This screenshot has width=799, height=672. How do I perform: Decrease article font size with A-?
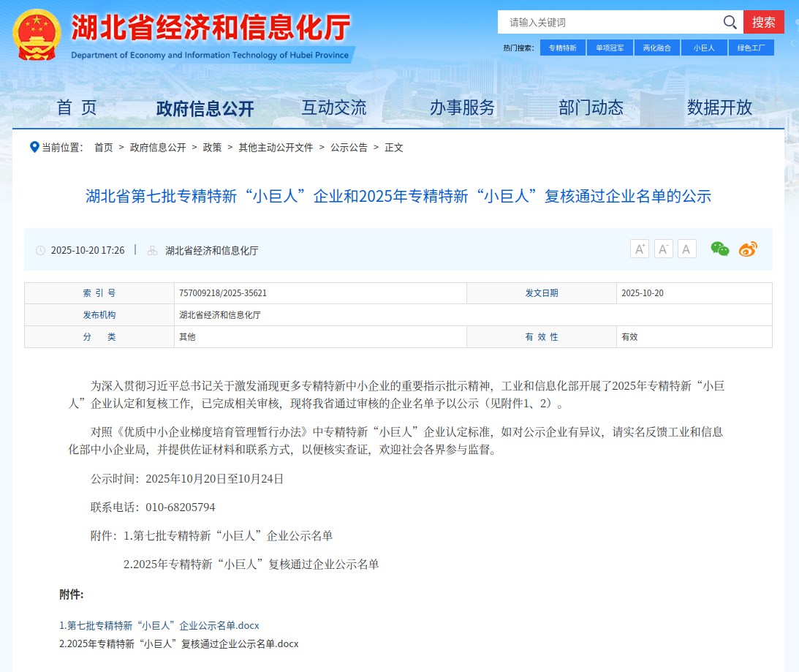click(663, 249)
